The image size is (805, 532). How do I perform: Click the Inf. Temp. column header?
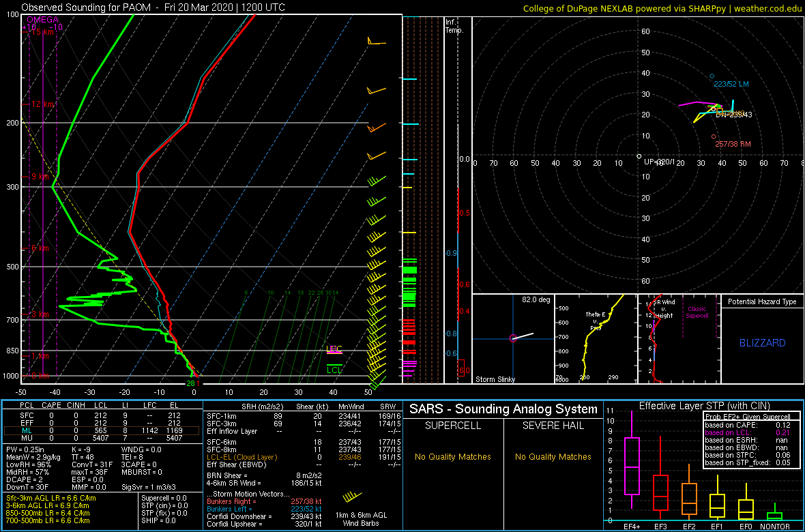(x=455, y=26)
